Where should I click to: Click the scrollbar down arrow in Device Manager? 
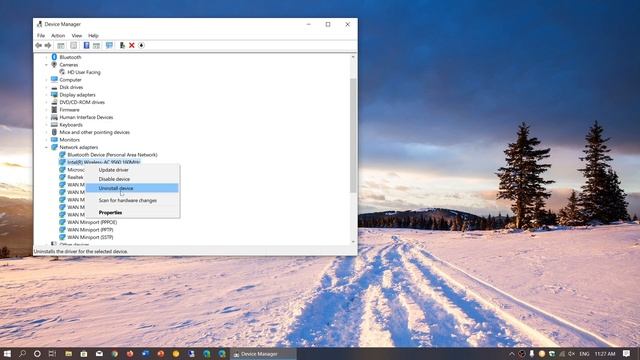tap(353, 242)
